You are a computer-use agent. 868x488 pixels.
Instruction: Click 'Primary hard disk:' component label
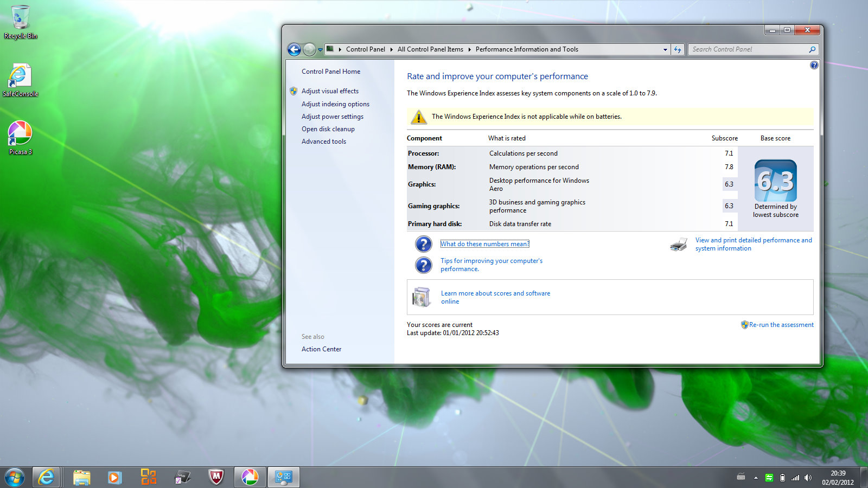[x=435, y=224]
